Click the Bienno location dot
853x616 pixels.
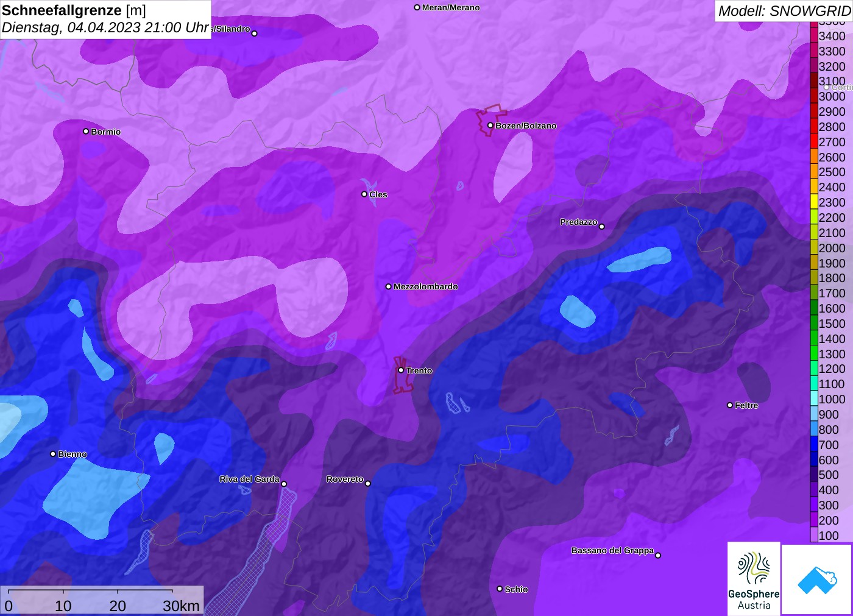(53, 454)
